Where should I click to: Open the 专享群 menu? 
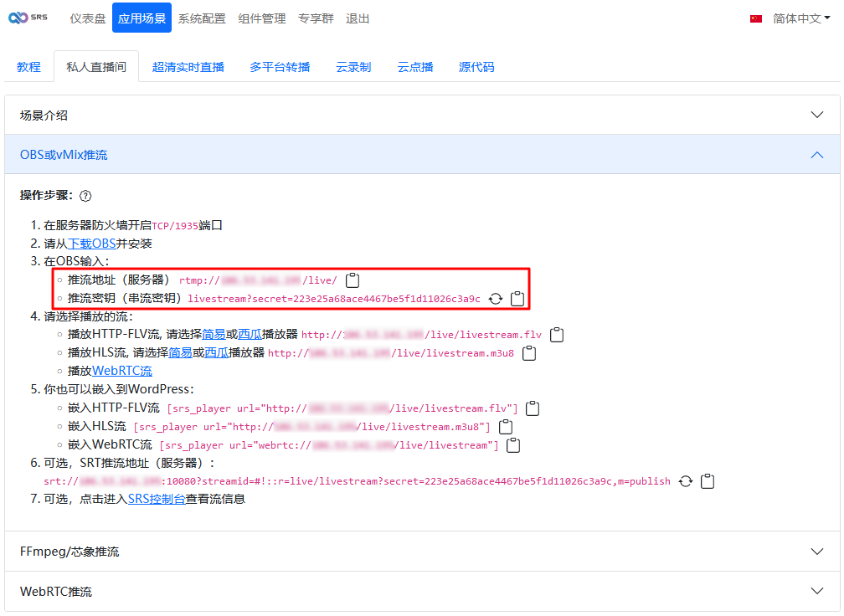[x=316, y=18]
